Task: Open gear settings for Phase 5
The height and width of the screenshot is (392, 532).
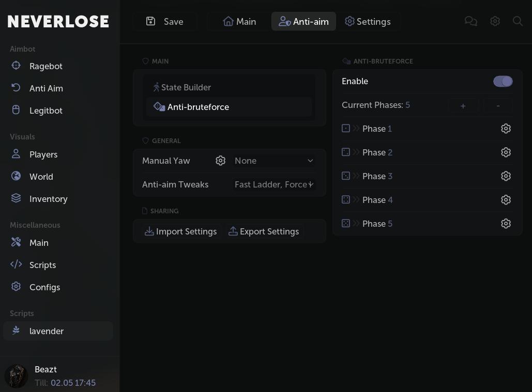Action: (x=506, y=224)
